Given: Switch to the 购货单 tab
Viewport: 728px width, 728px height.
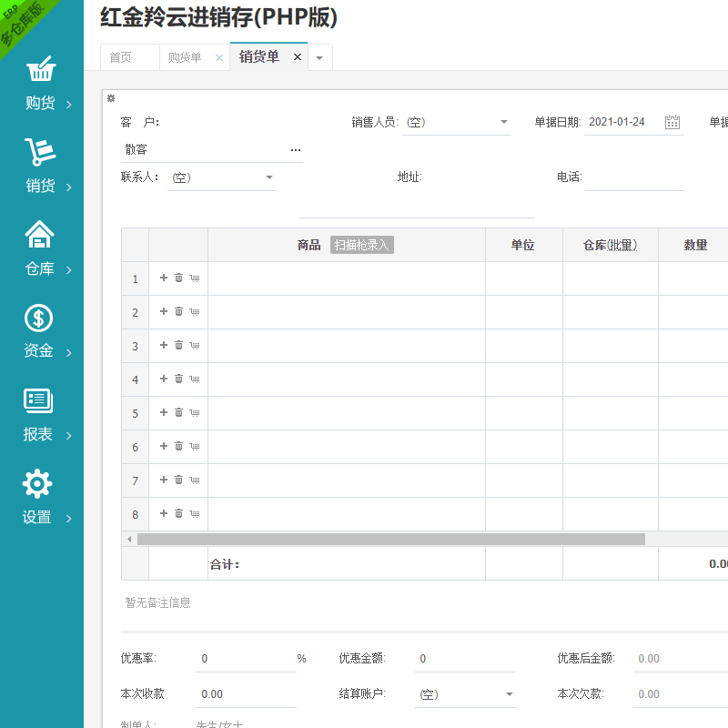Looking at the screenshot, I should [185, 57].
